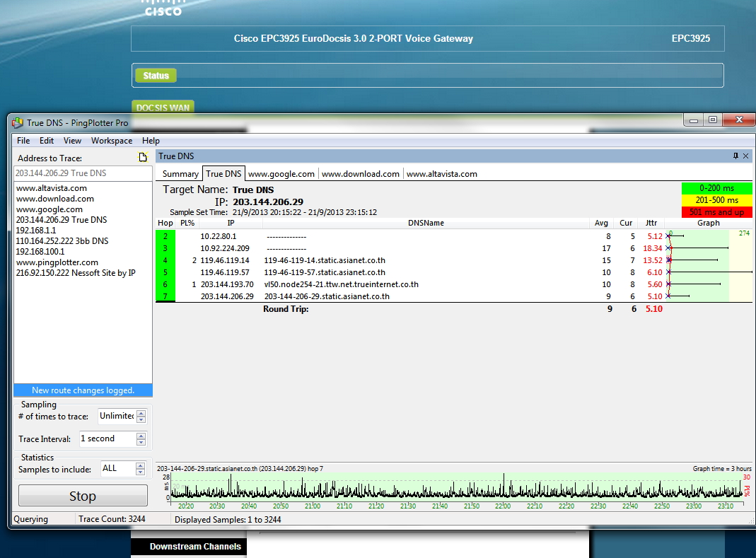
Task: Select the True DNS tab
Action: point(223,173)
